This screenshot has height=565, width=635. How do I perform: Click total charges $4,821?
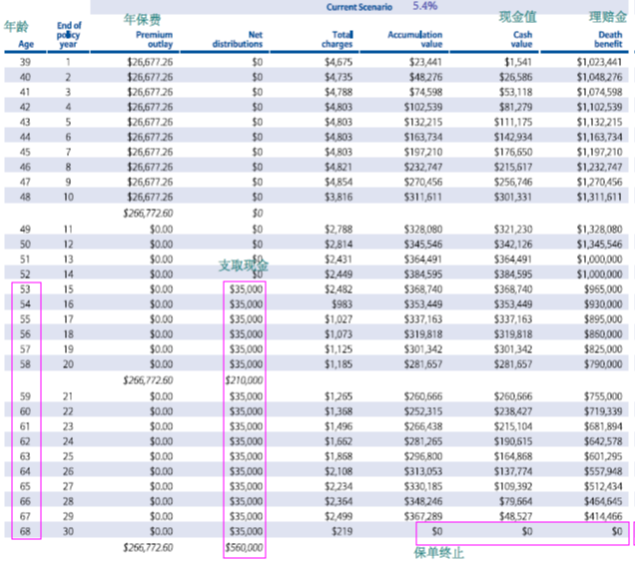(x=338, y=167)
